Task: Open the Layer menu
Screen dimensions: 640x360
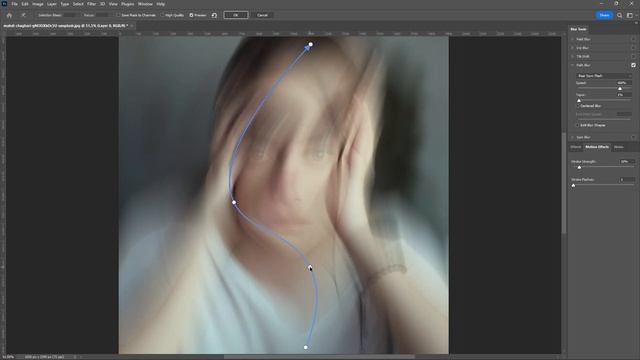Action: tap(52, 4)
